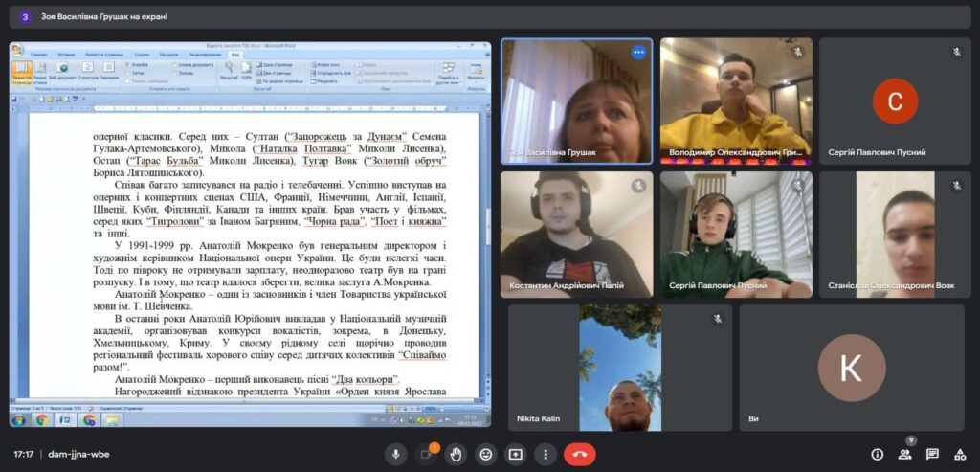
Task: Mute microphone in the call controls
Action: (x=394, y=454)
